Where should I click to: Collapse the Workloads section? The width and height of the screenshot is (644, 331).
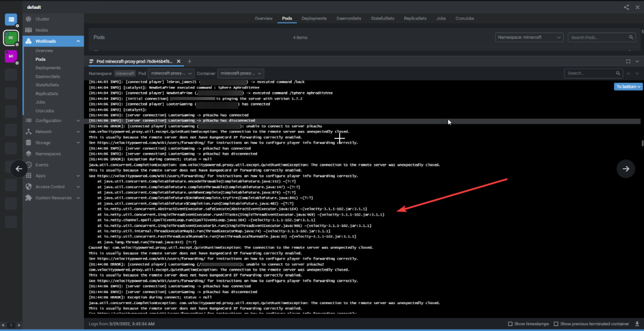(x=77, y=41)
